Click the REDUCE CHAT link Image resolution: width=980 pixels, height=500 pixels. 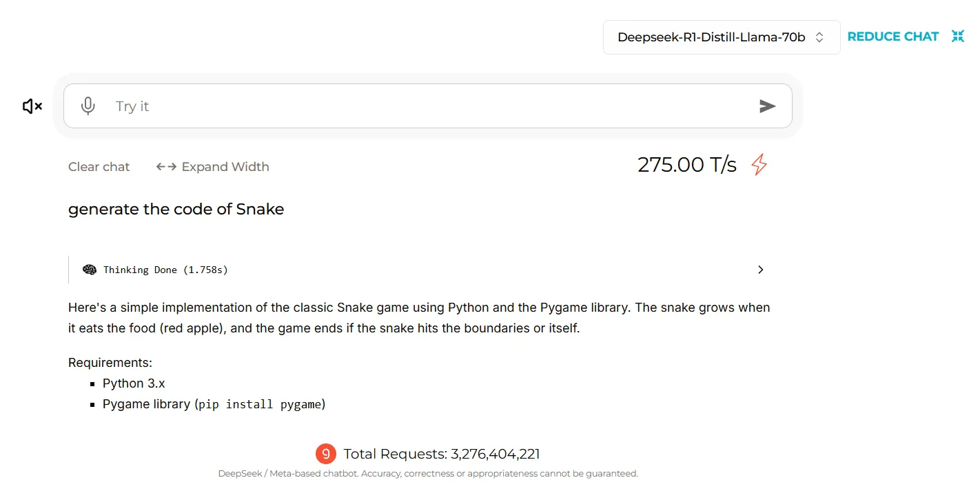(892, 37)
